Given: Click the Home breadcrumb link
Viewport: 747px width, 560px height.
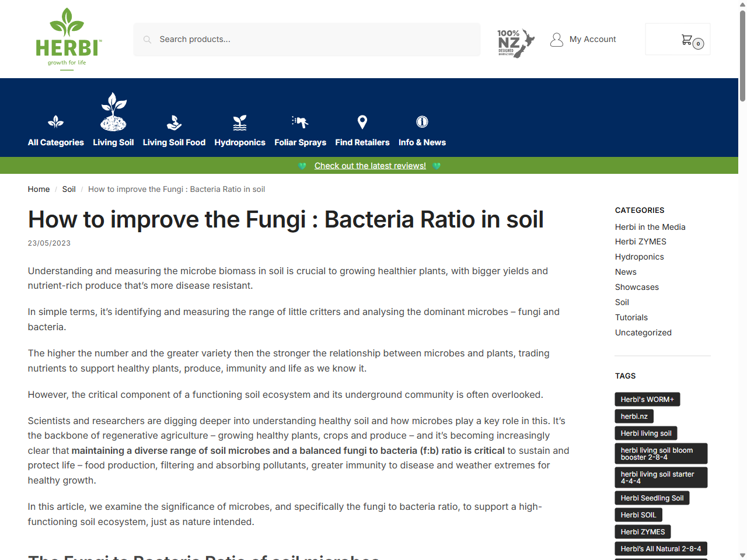Looking at the screenshot, I should (x=39, y=189).
